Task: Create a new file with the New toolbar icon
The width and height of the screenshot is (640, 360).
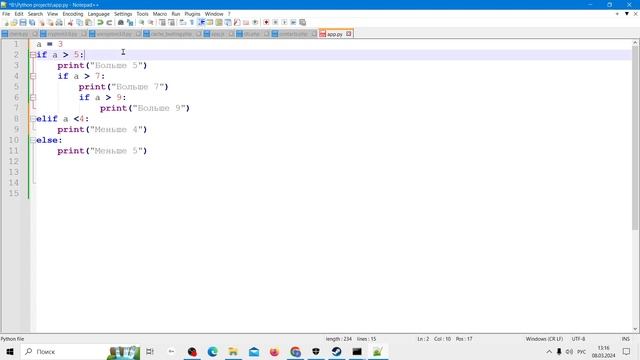Action: 5,22
